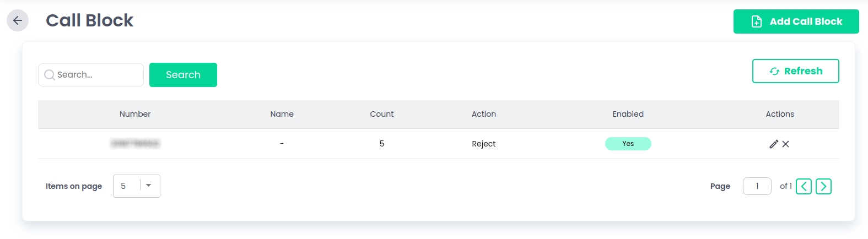Sort by the Number column header
The width and height of the screenshot is (868, 239).
coord(135,114)
